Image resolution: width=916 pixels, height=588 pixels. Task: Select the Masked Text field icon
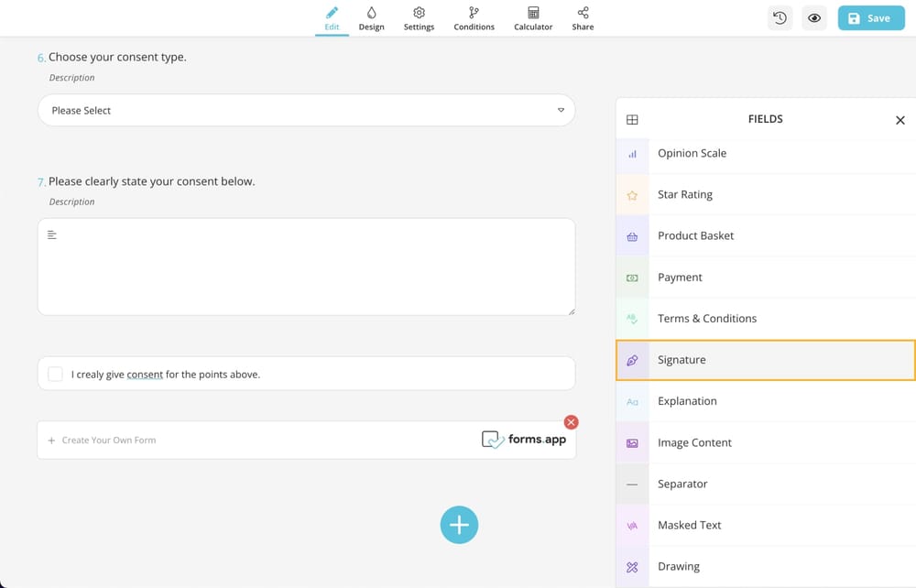pyautogui.click(x=632, y=526)
